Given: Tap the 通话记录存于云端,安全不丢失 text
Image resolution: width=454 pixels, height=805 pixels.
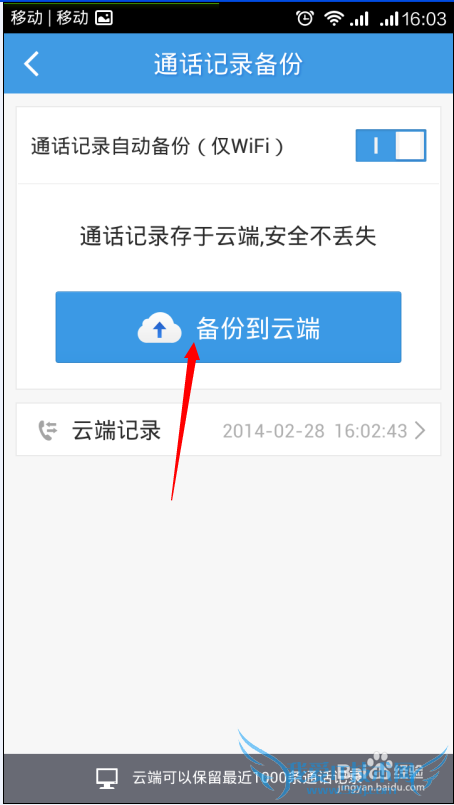Looking at the screenshot, I should point(228,237).
